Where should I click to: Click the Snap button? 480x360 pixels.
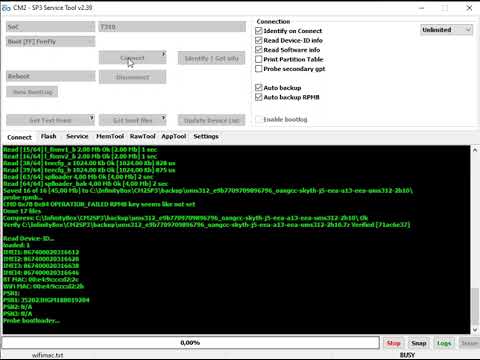tap(419, 343)
